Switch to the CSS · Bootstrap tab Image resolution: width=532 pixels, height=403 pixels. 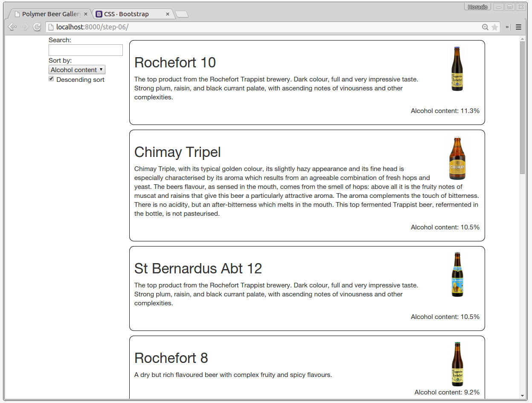point(132,14)
